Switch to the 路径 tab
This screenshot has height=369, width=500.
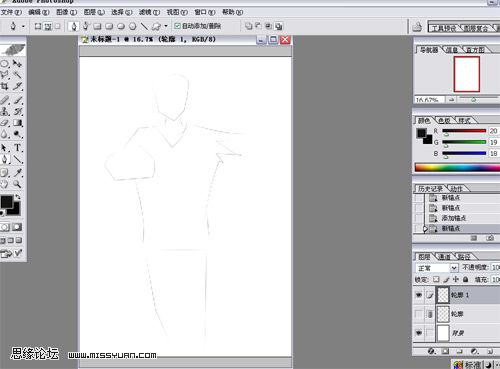pyautogui.click(x=464, y=257)
